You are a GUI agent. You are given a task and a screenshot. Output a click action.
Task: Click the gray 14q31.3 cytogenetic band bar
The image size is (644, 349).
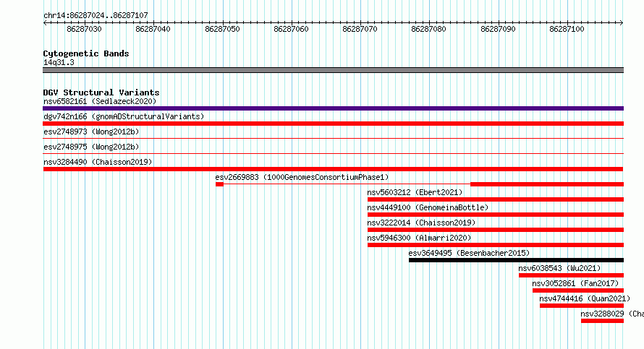[x=333, y=70]
